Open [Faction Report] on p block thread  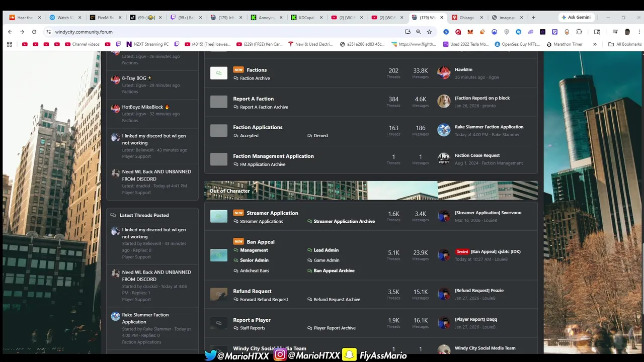coord(482,98)
